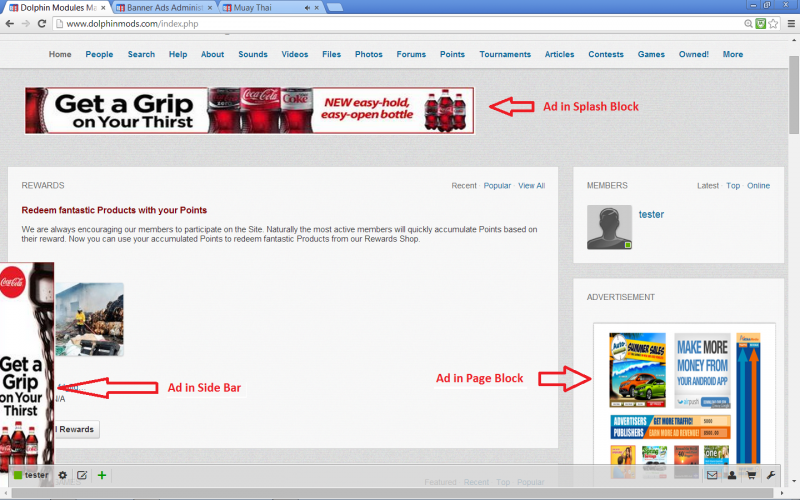This screenshot has height=500, width=800.
Task: Open the Contests menu item
Action: (x=606, y=54)
